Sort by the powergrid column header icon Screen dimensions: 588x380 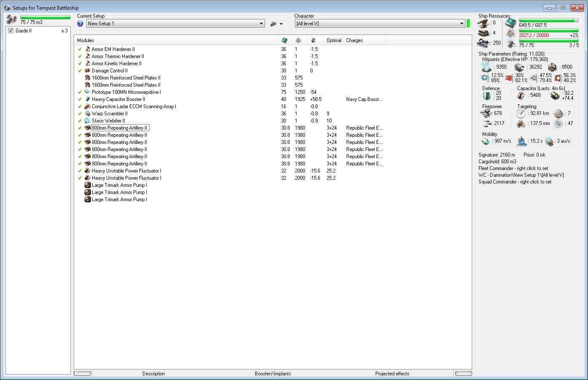pyautogui.click(x=298, y=40)
